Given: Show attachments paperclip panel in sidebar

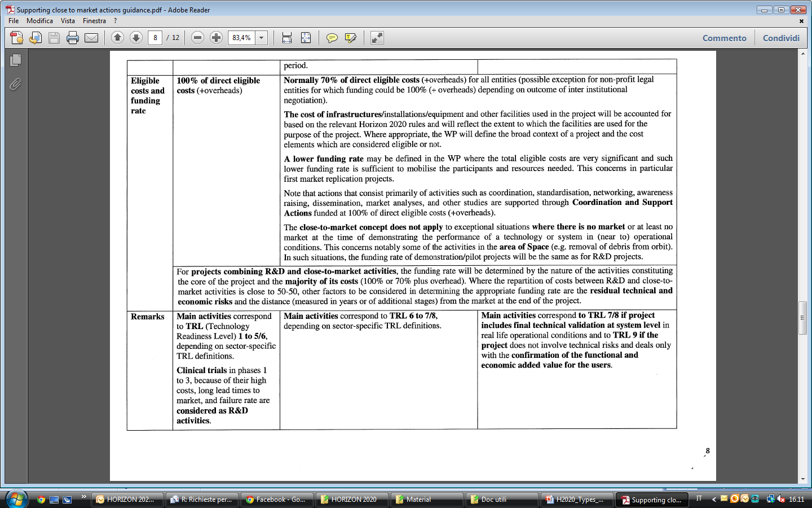Looking at the screenshot, I should pos(15,85).
